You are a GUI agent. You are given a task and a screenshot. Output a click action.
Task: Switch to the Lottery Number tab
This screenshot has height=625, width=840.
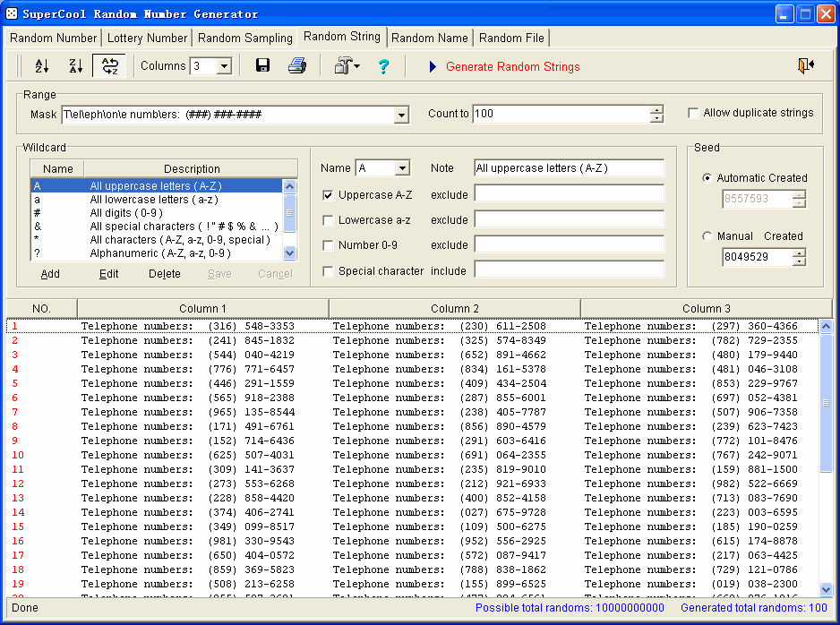coord(148,38)
